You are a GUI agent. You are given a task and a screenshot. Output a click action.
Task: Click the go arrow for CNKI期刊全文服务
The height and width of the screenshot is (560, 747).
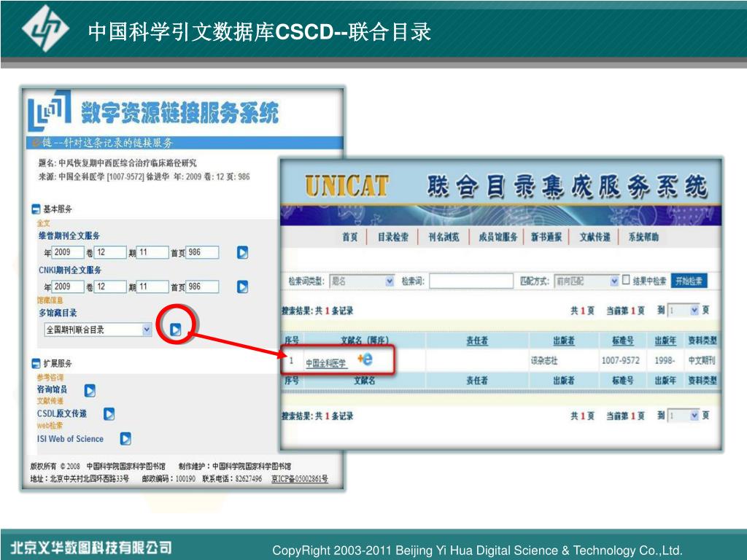[242, 287]
